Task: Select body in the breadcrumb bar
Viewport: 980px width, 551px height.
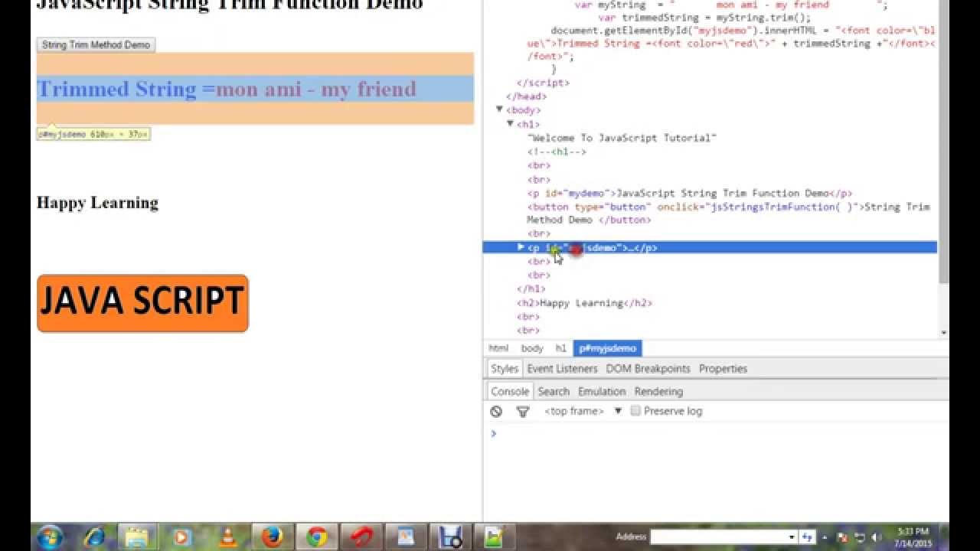Action: [x=532, y=348]
